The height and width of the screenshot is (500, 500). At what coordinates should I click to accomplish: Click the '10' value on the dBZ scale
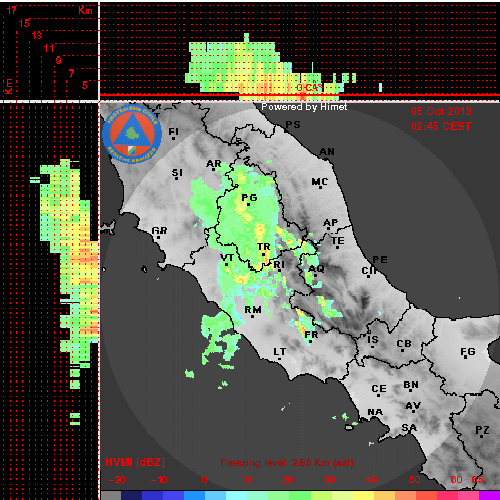click(246, 480)
